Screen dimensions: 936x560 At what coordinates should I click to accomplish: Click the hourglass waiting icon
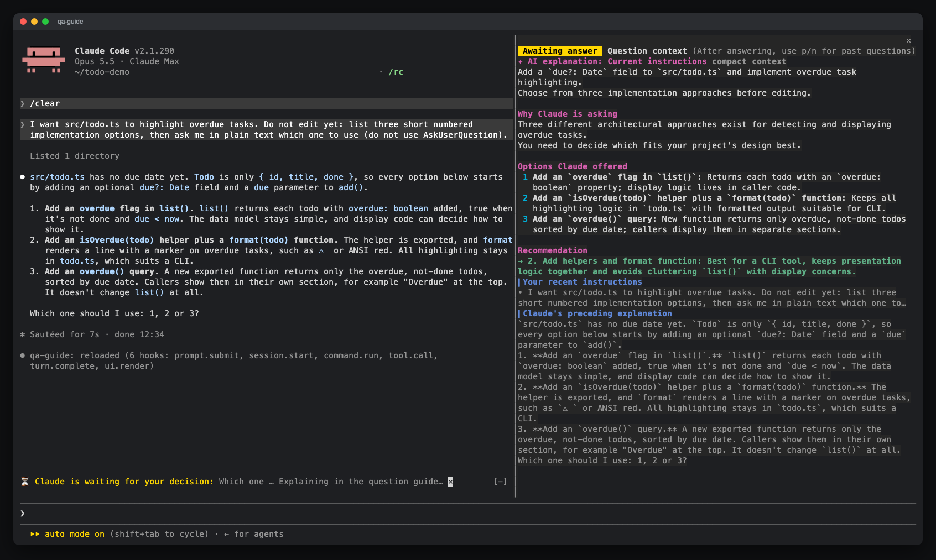click(25, 482)
